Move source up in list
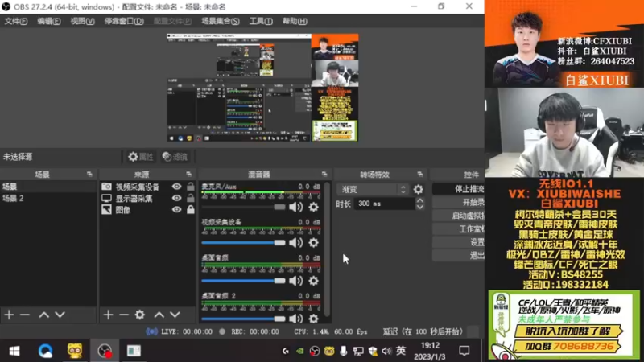The image size is (644, 362). tap(159, 315)
